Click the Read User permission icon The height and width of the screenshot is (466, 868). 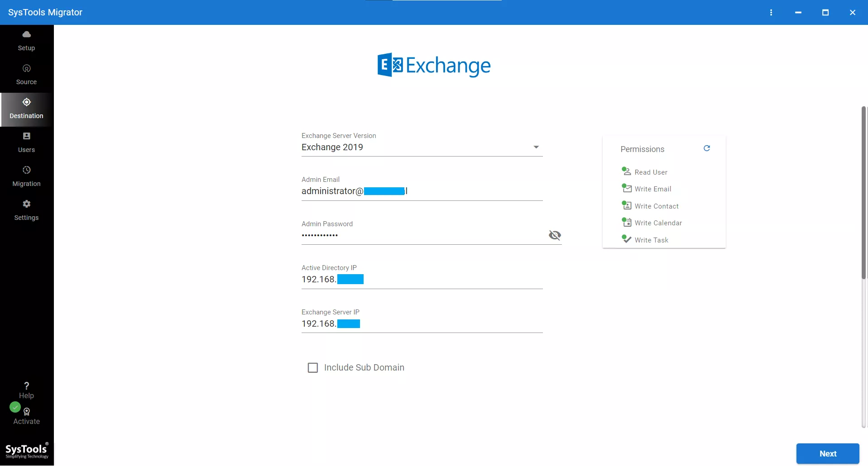[627, 171]
